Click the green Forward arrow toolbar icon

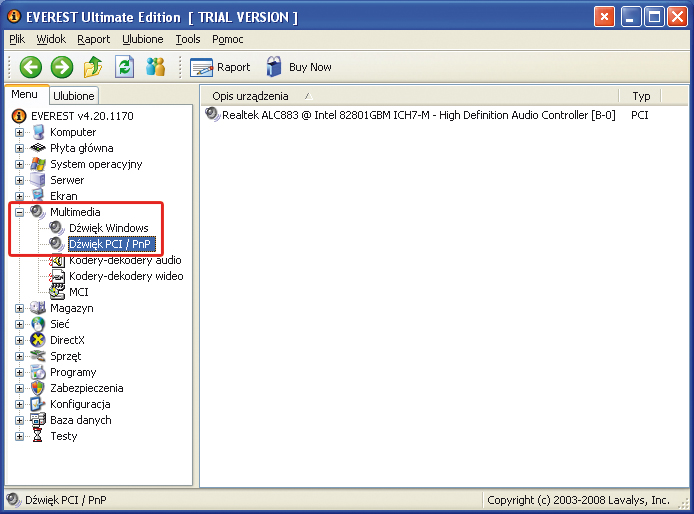(x=62, y=67)
